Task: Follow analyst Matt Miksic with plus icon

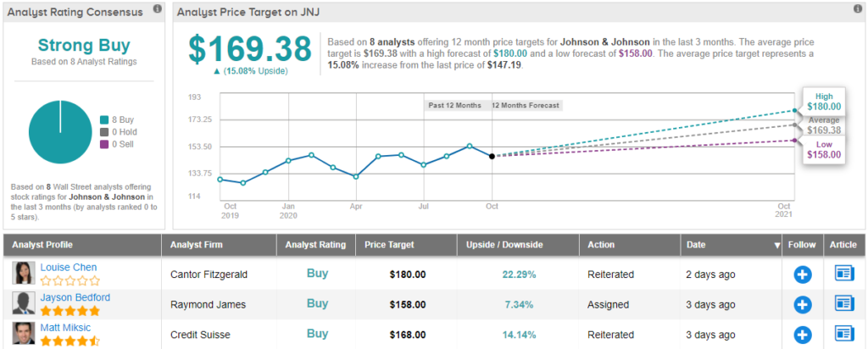Action: tap(803, 334)
